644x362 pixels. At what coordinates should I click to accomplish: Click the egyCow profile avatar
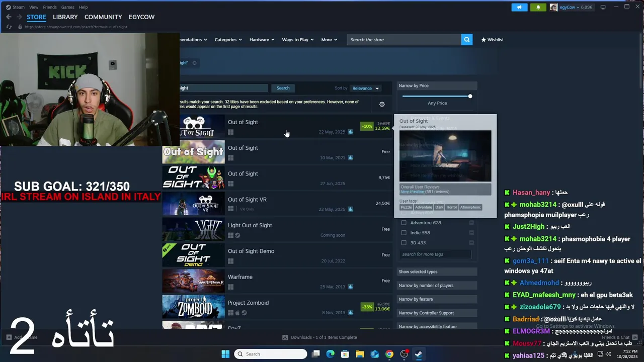tap(553, 7)
